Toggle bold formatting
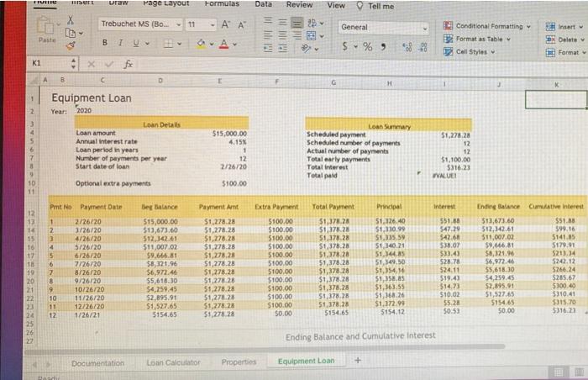This screenshot has height=380, width=588. pyautogui.click(x=105, y=43)
